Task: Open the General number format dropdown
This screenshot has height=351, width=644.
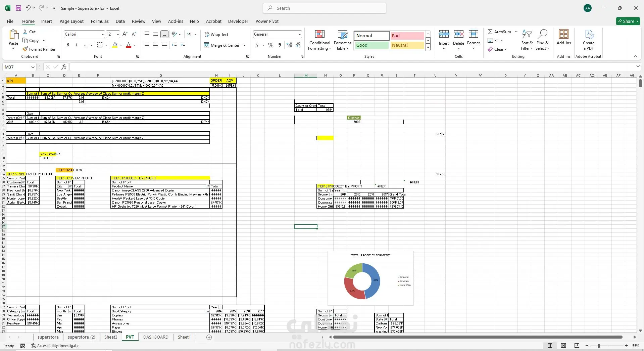Action: [299, 34]
